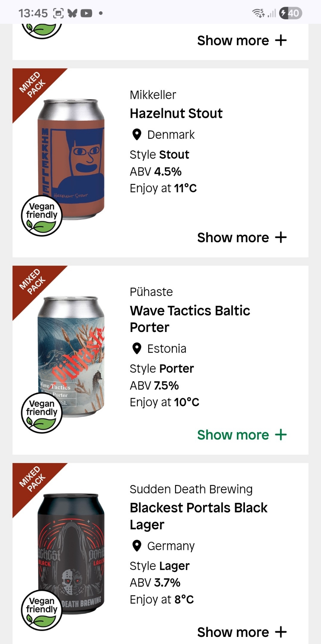
Task: Click the location pin next to Germany
Action: [137, 546]
